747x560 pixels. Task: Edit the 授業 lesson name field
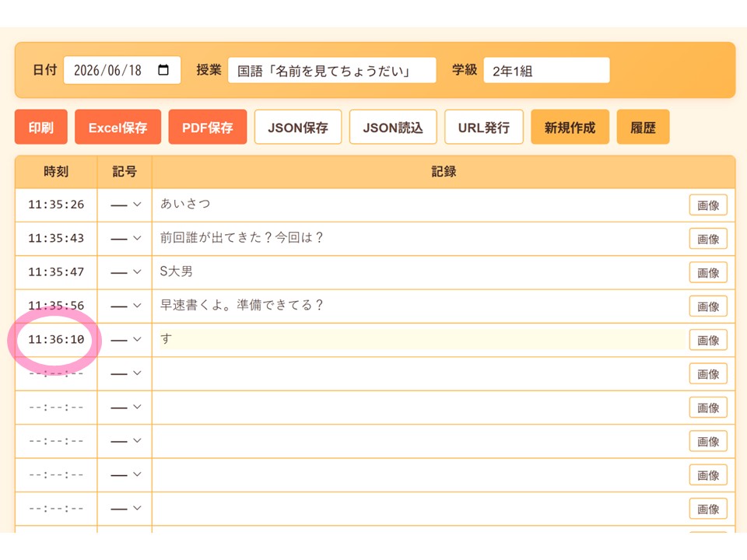(332, 71)
